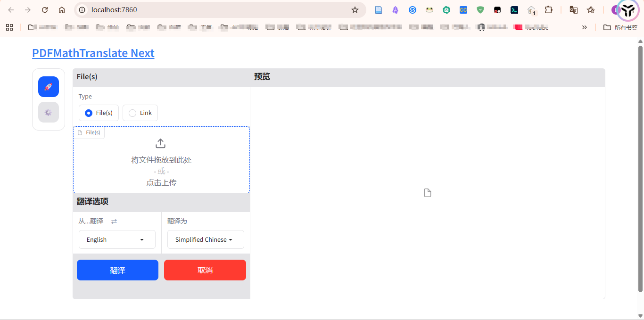The height and width of the screenshot is (320, 644).
Task: Open the blue CC extension icon
Action: tap(463, 10)
